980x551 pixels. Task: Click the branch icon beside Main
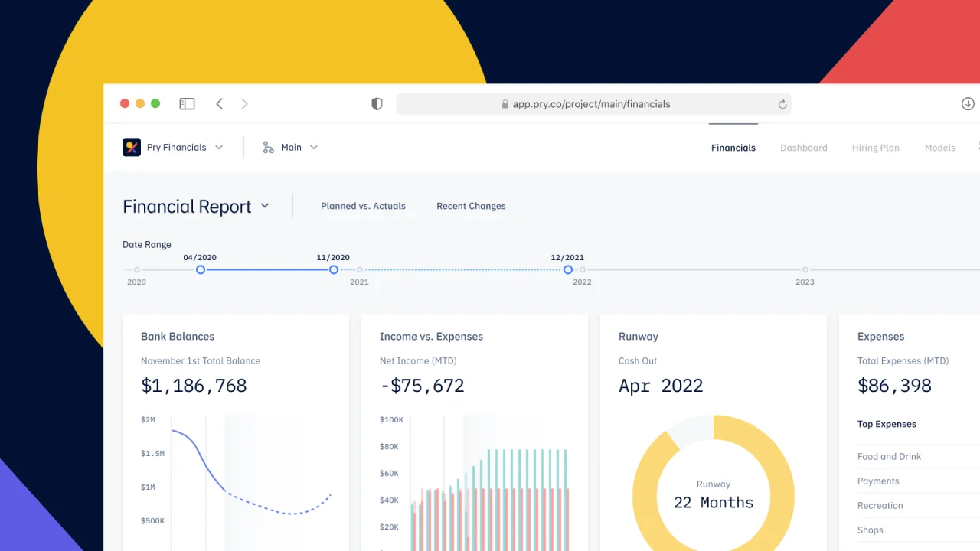click(268, 147)
